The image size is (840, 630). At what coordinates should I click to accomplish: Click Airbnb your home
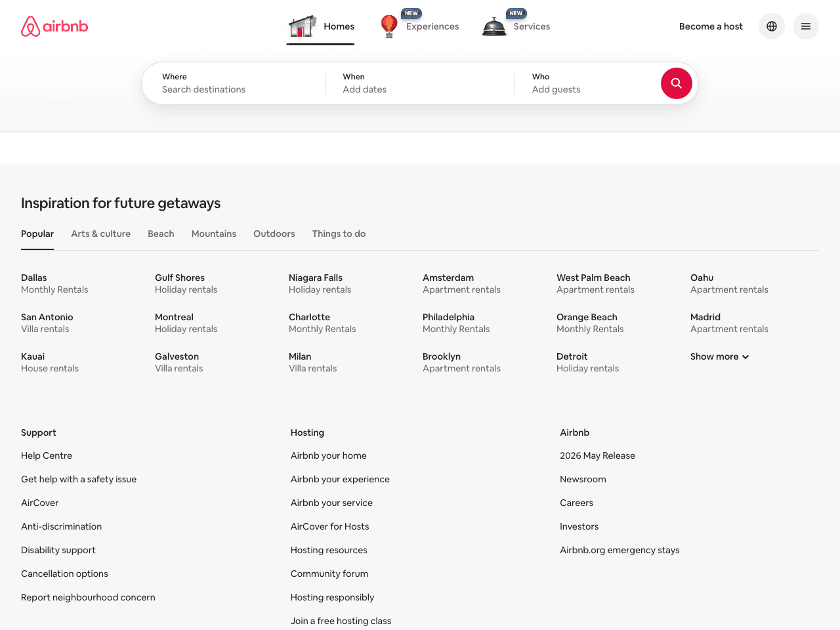[329, 455]
